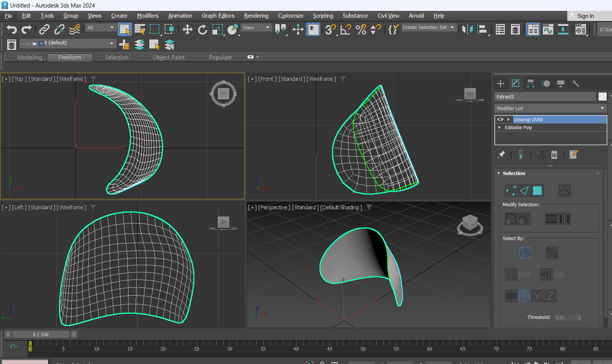Select the Rotate transform tool
The width and height of the screenshot is (612, 364).
point(202,29)
